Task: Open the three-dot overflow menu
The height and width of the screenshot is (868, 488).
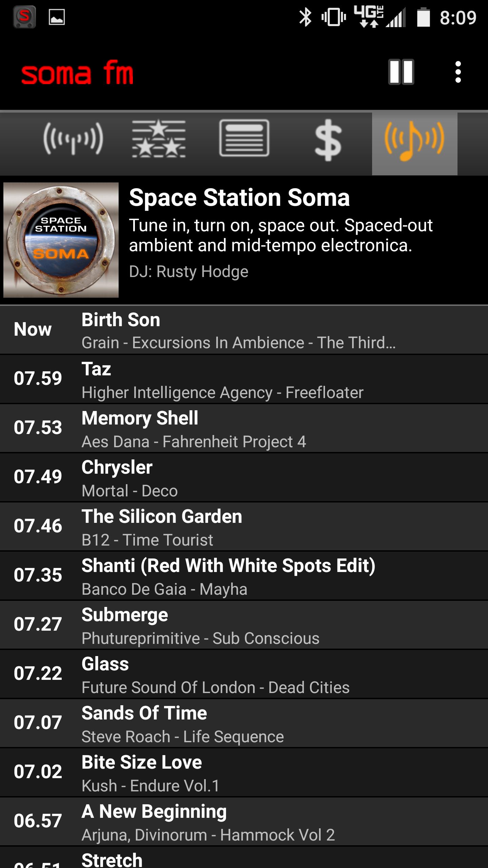Action: click(458, 72)
